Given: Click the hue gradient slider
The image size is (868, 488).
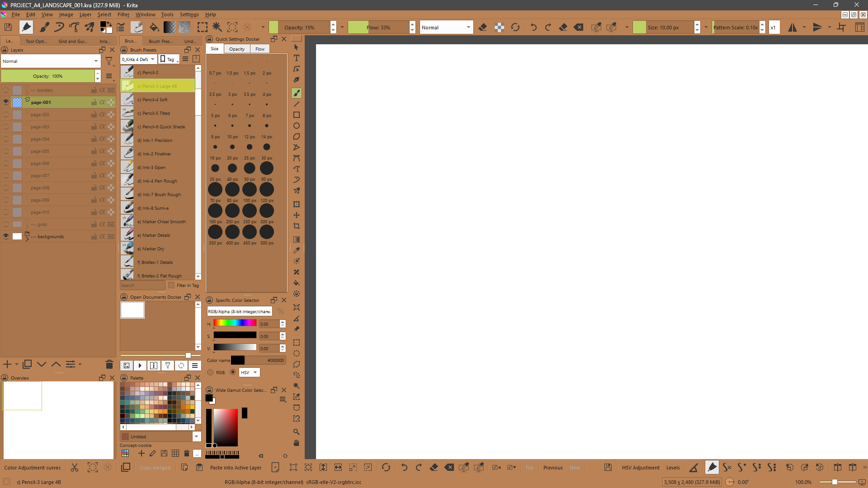Looking at the screenshot, I should [x=235, y=323].
